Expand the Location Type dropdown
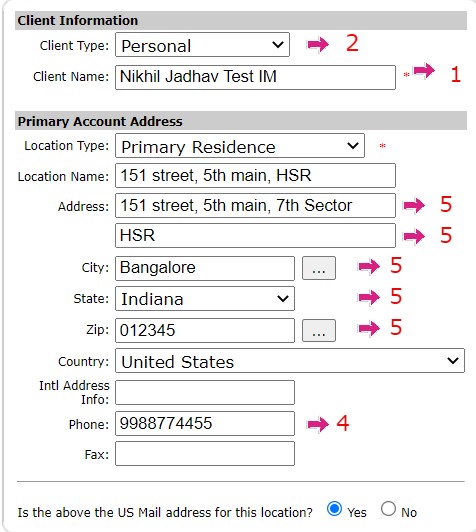Viewport: 476px width, 532px height. (x=240, y=146)
